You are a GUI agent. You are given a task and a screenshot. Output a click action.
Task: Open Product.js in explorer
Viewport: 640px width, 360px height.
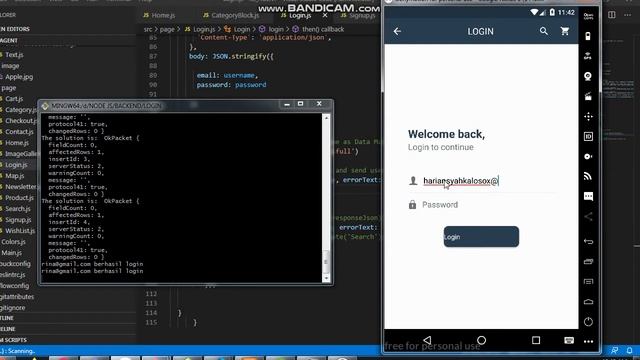pos(19,198)
